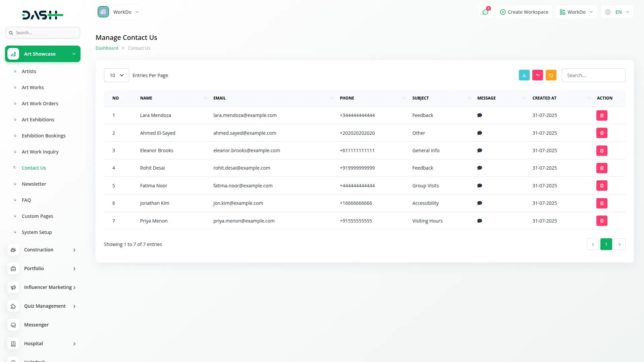Go to Art Work Inquiry page
This screenshot has width=644, height=362.
coord(40,152)
